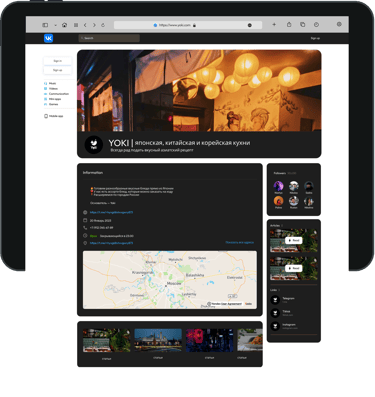The width and height of the screenshot is (375, 397).
Task: Open the gallery thumbnail showing the Kremlin
Action: click(158, 340)
